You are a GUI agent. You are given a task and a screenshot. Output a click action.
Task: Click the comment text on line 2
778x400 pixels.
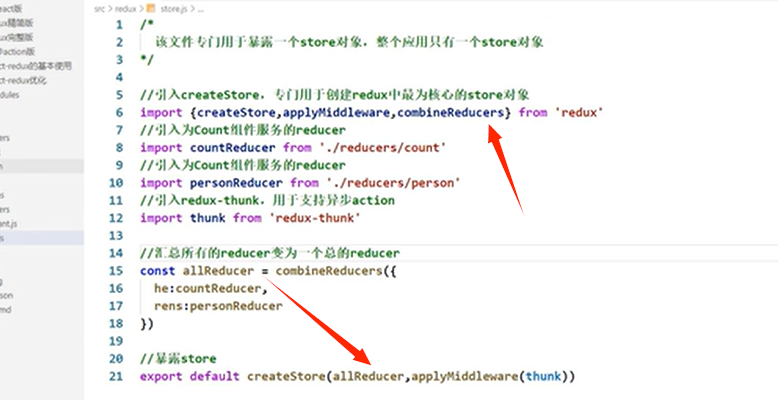pos(349,43)
